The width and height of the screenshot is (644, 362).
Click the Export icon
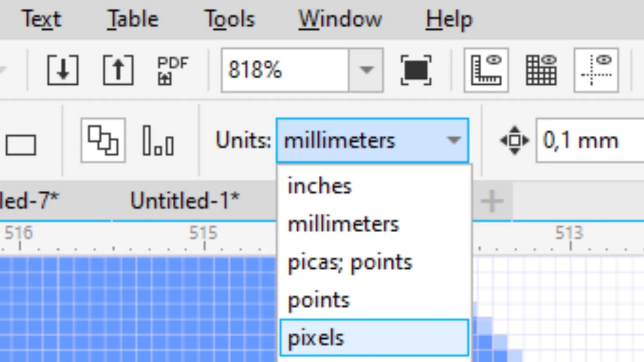click(x=118, y=70)
